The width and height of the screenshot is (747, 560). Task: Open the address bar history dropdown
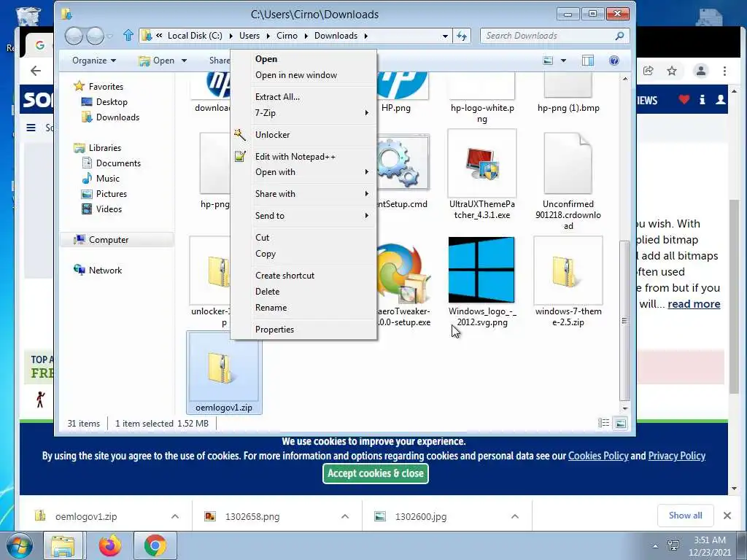(x=445, y=36)
